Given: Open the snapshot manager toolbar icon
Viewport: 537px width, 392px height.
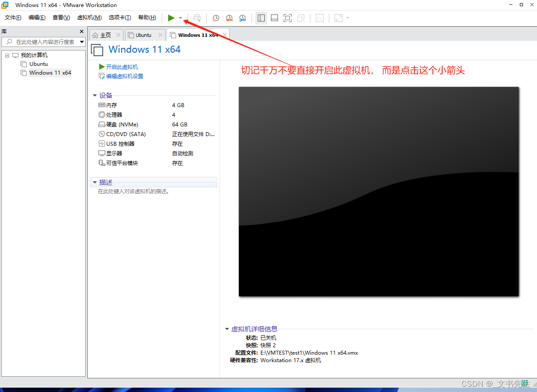Looking at the screenshot, I should coord(242,18).
